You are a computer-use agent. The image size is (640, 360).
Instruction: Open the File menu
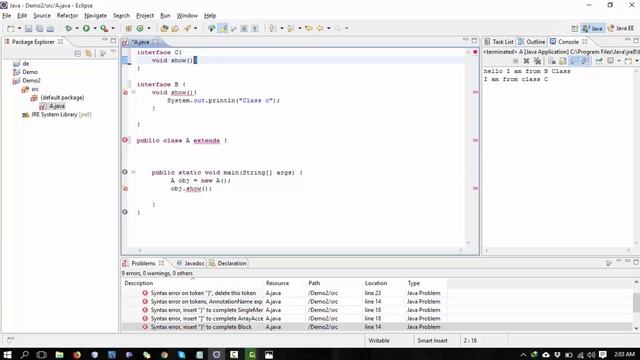tap(7, 16)
